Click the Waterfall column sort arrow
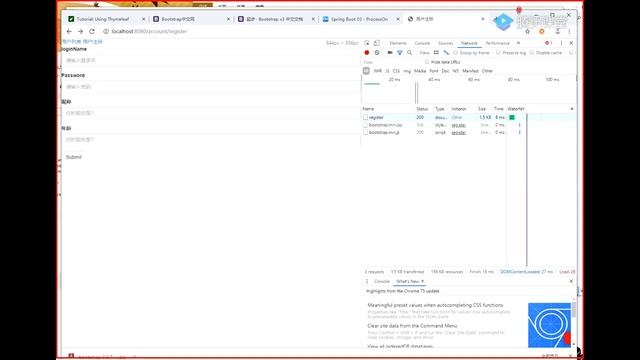 pos(572,109)
